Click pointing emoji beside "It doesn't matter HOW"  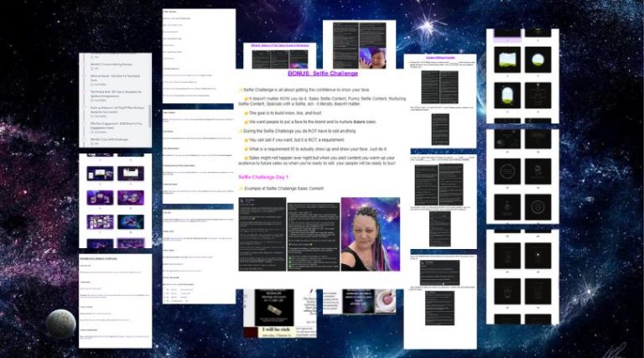tap(247, 97)
